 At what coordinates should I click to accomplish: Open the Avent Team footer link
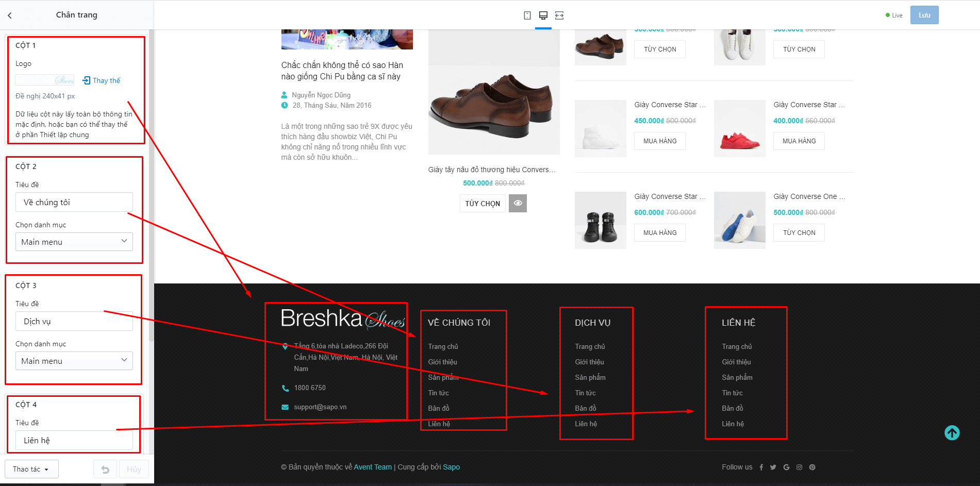point(373,467)
